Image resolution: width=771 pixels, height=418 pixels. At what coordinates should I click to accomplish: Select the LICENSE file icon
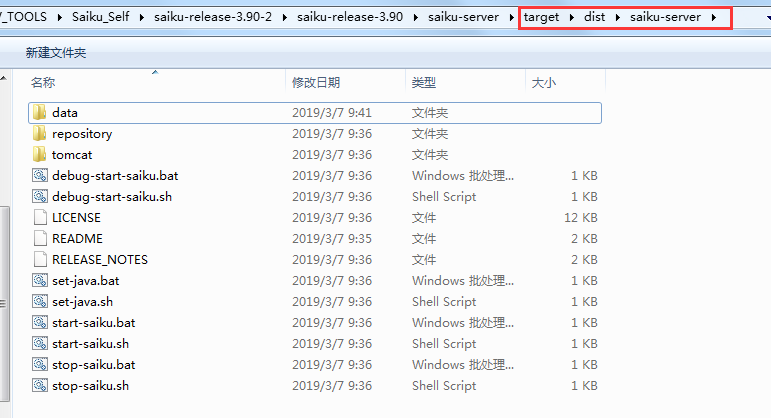point(40,217)
